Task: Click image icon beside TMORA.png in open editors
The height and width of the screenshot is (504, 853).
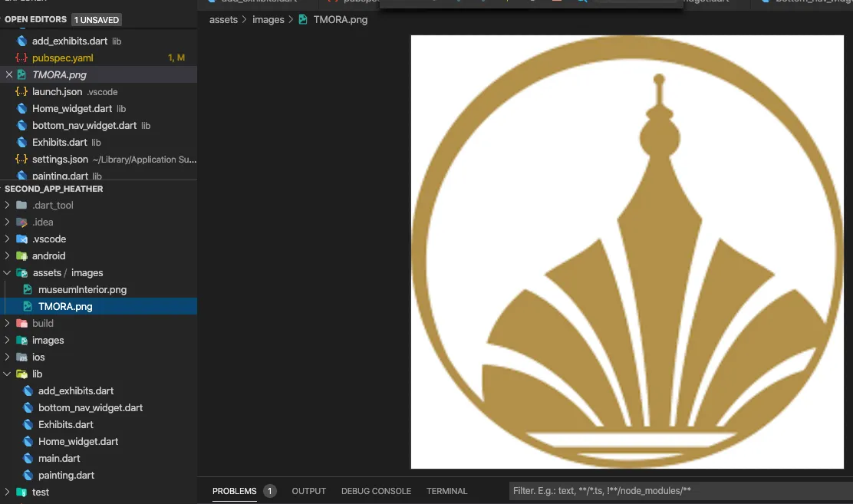Action: pos(21,74)
